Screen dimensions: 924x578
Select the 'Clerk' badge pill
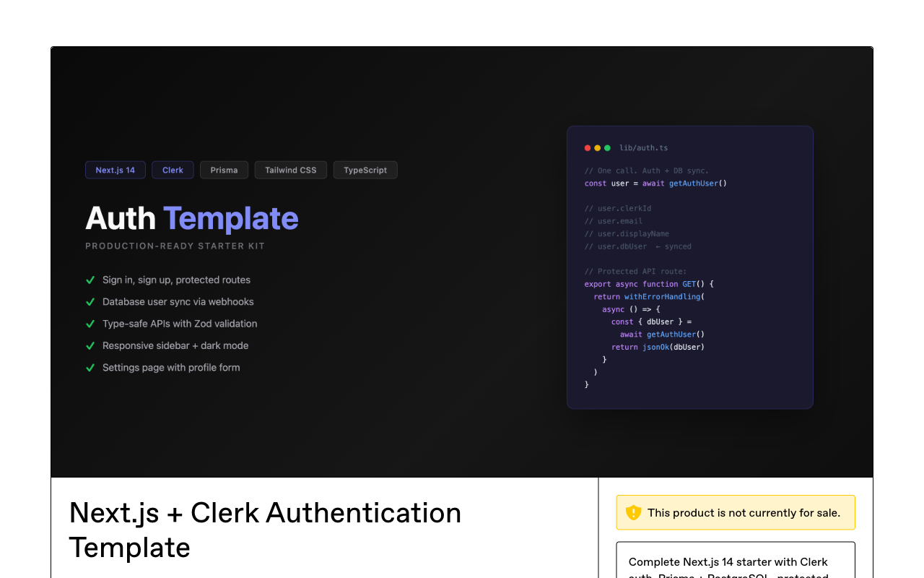pos(173,170)
